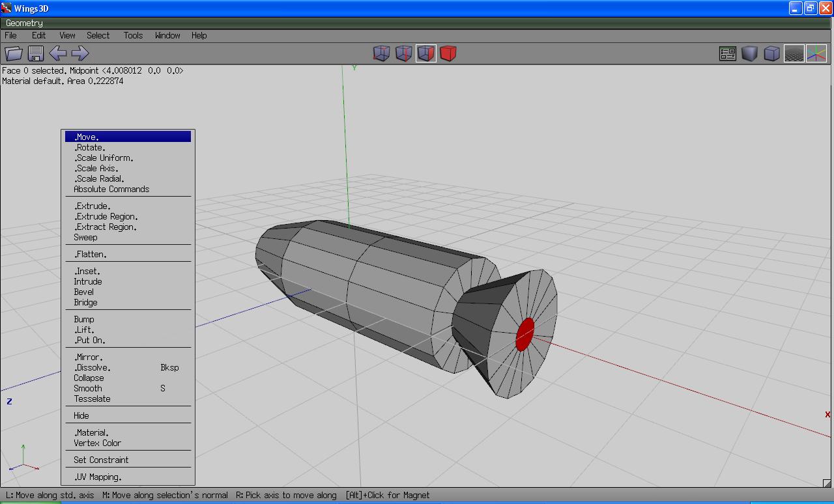The width and height of the screenshot is (834, 504).
Task: Toggle the ground plane grid display
Action: coord(794,53)
